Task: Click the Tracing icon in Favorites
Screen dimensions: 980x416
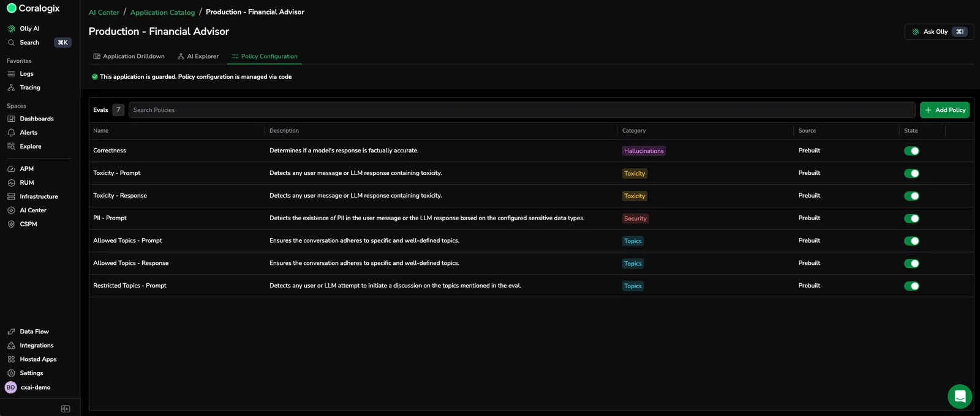Action: tap(11, 87)
